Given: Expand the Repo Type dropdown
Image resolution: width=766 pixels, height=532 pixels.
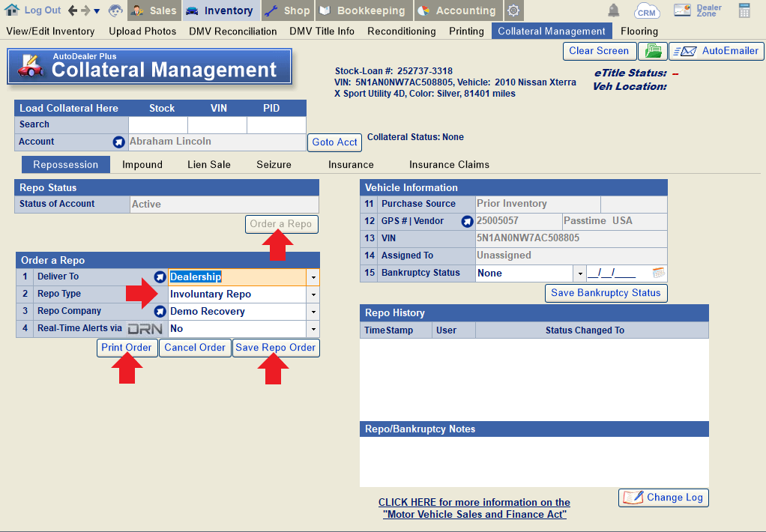Looking at the screenshot, I should coord(313,294).
